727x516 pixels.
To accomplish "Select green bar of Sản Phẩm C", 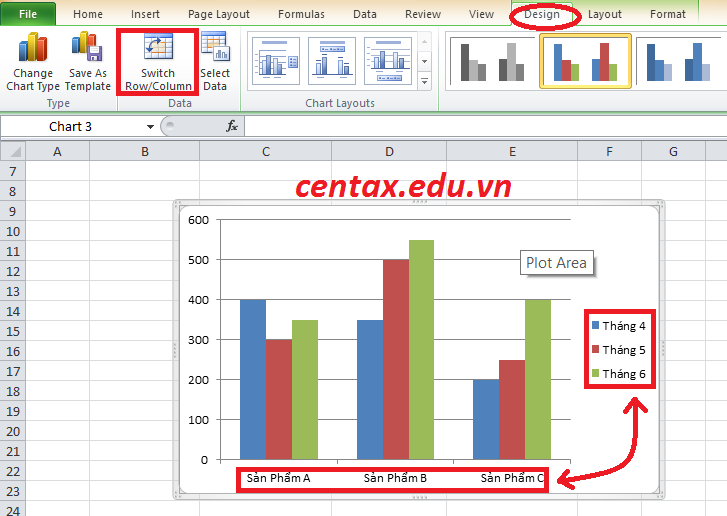I will point(538,379).
